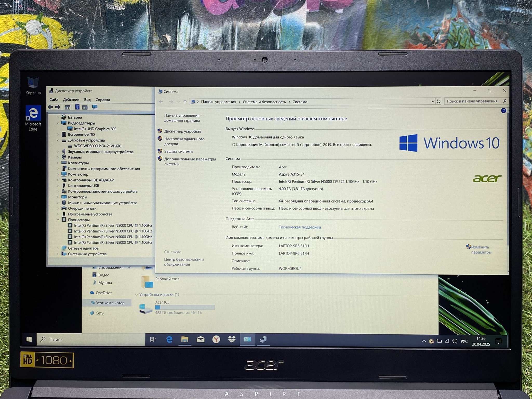Click the back arrow in Device Manager toolbar

click(x=51, y=107)
